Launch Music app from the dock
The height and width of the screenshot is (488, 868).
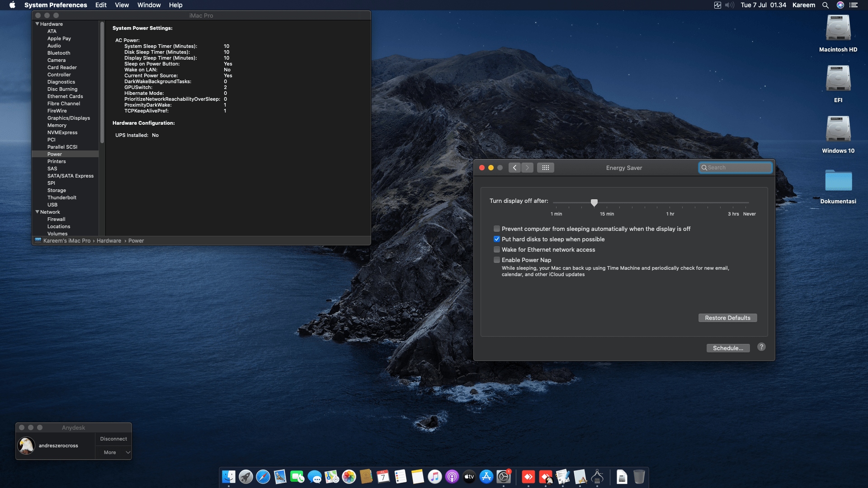pos(434,477)
